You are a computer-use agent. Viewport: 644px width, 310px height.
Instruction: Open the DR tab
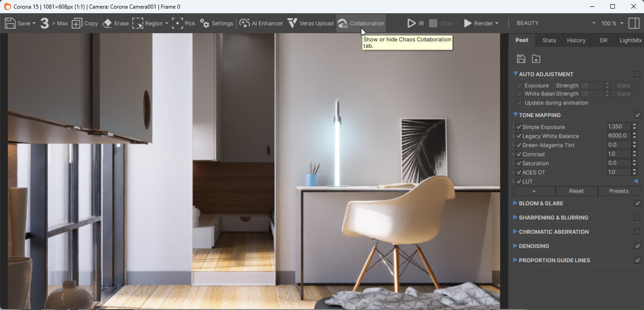(x=603, y=40)
